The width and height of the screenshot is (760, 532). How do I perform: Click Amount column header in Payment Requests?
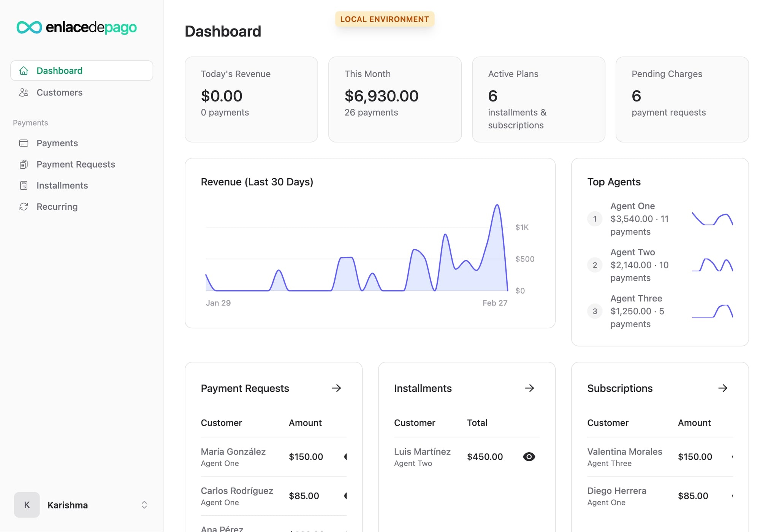pos(305,423)
